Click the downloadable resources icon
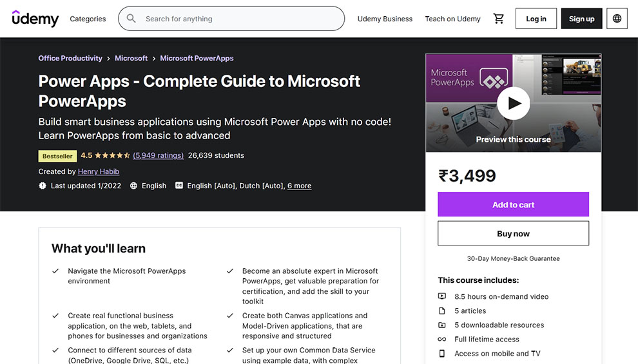Screen dimensions: 638x364 coord(442,325)
